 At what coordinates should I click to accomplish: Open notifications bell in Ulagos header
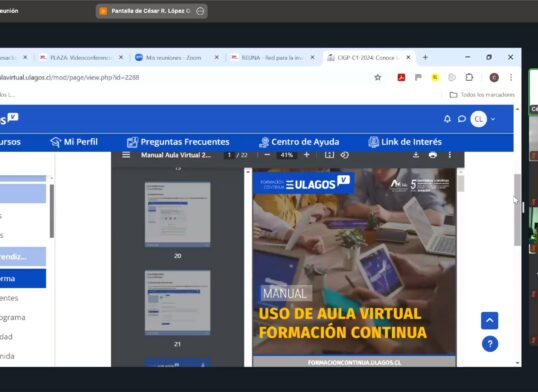(x=447, y=119)
